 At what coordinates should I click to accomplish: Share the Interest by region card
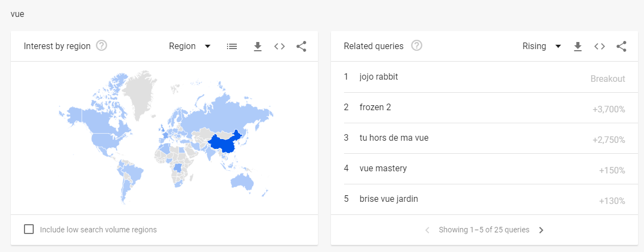[302, 46]
